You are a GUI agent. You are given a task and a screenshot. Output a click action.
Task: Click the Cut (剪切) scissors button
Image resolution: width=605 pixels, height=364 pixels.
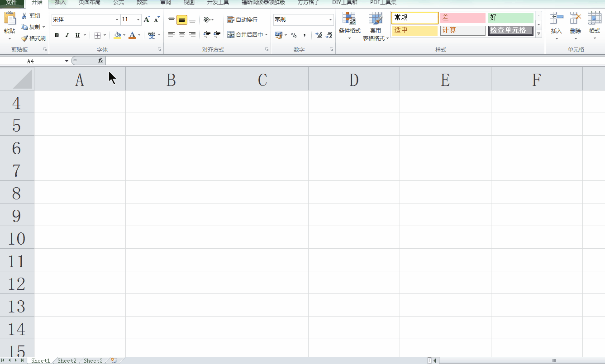31,16
